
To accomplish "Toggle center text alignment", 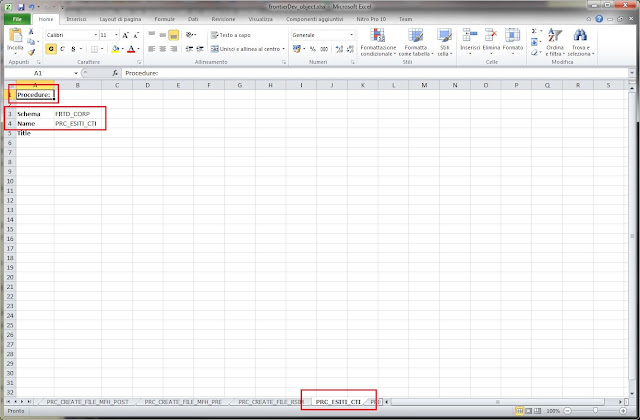I will [x=162, y=49].
